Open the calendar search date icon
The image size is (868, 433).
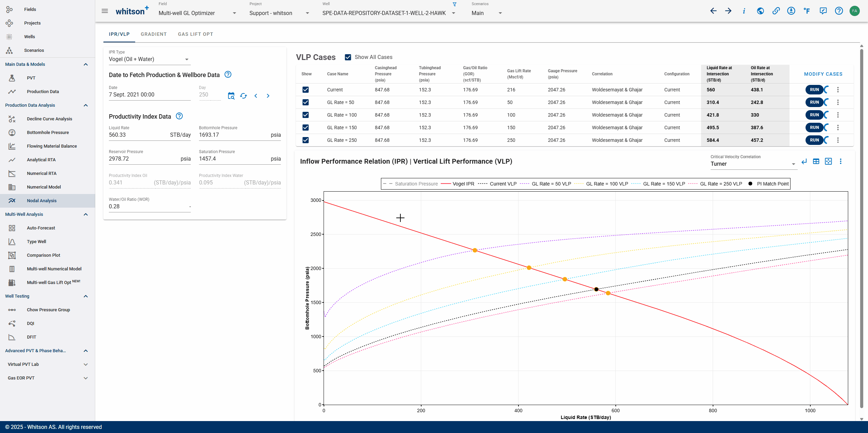coord(231,96)
